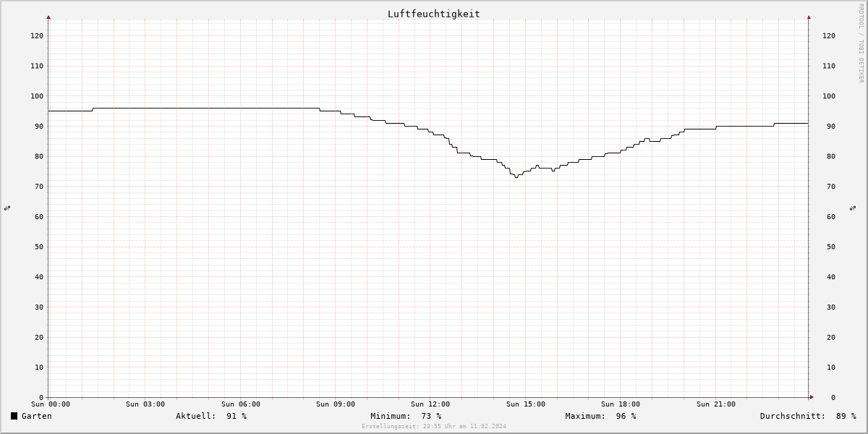Click the Minimum: 73 % value
The height and width of the screenshot is (434, 868).
(406, 416)
